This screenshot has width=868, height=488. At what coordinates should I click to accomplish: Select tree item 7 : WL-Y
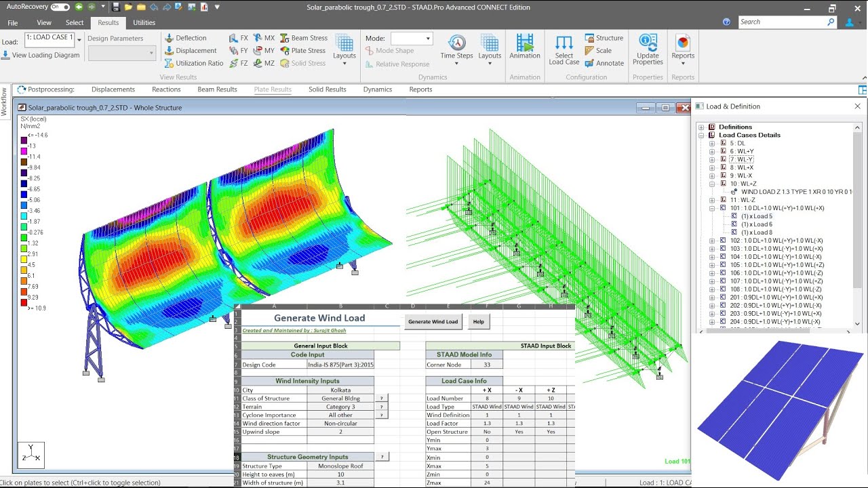(741, 159)
